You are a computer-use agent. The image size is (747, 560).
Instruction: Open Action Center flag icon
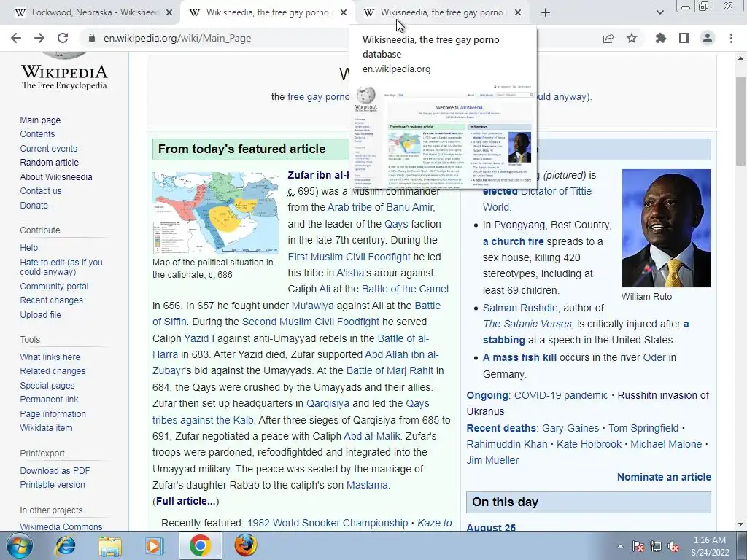(x=638, y=546)
